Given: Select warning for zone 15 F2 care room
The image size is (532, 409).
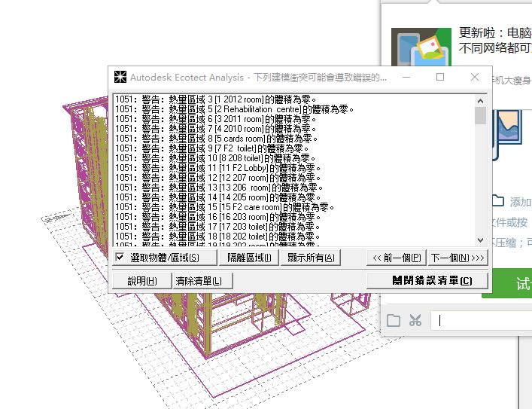Looking at the screenshot, I should 224,207.
